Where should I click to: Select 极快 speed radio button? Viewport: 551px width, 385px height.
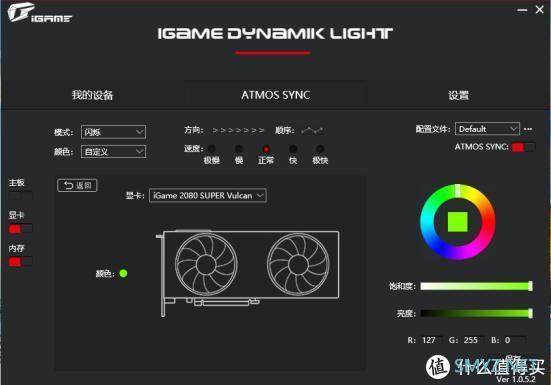click(320, 149)
